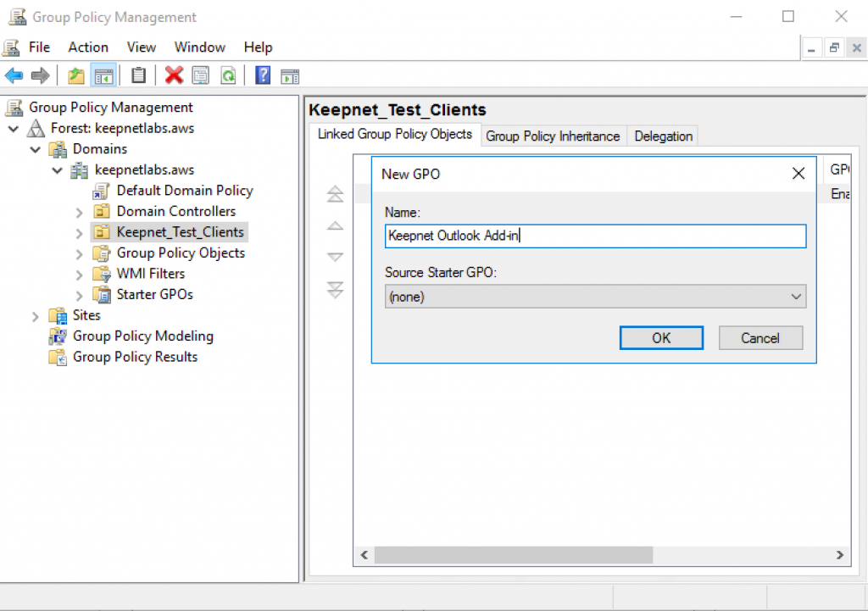Click the MMC app icon left of File menu

tap(10, 47)
